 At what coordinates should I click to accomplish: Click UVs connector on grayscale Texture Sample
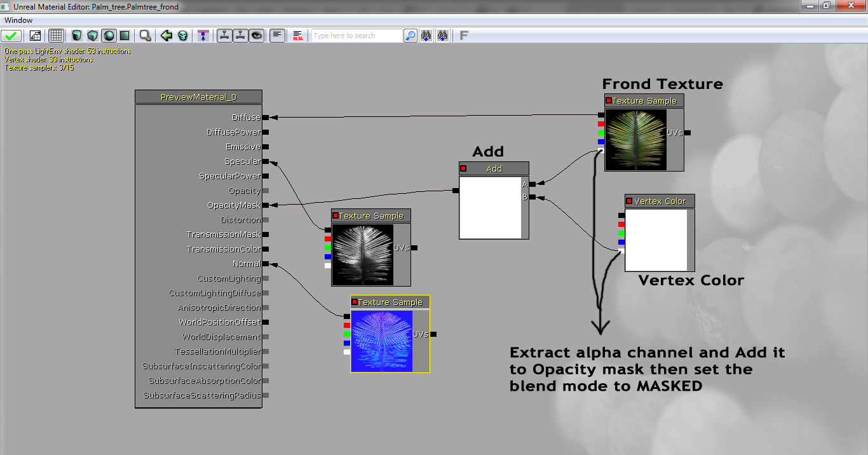pos(414,248)
